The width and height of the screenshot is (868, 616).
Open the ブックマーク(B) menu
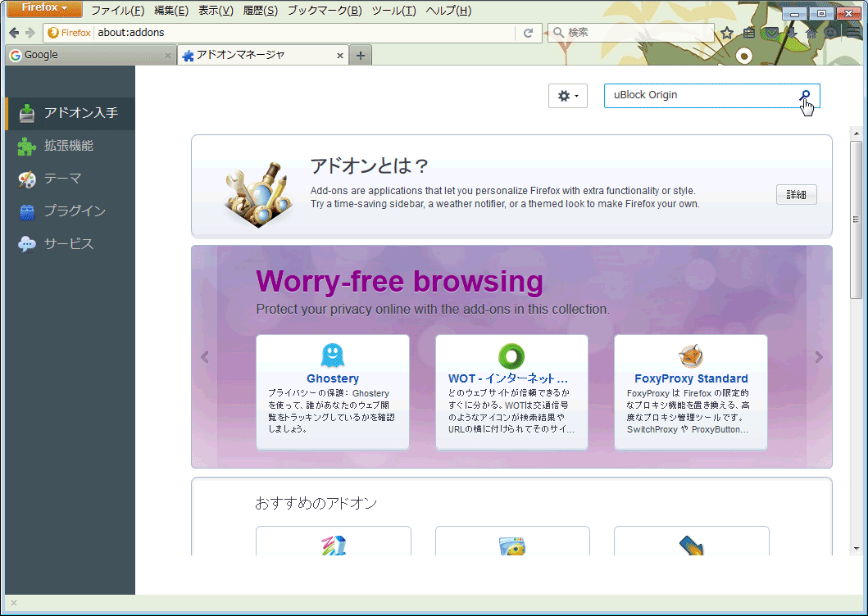click(325, 11)
